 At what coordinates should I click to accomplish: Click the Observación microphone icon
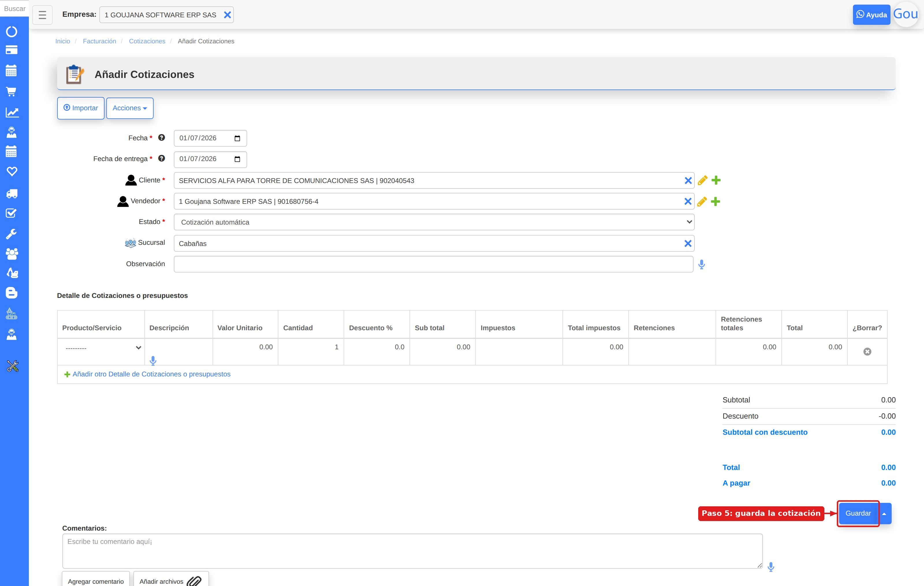(701, 264)
